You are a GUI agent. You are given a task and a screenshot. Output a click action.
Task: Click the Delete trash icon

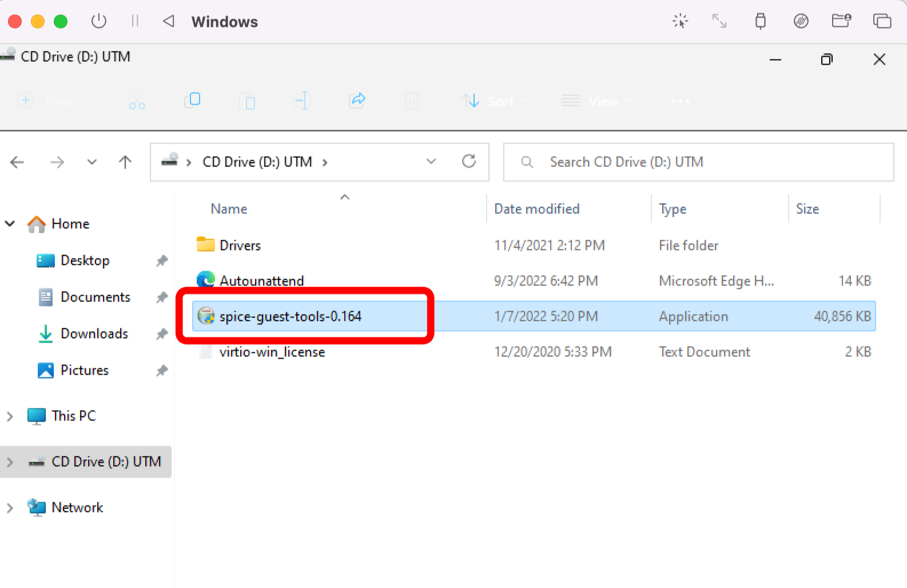[411, 101]
